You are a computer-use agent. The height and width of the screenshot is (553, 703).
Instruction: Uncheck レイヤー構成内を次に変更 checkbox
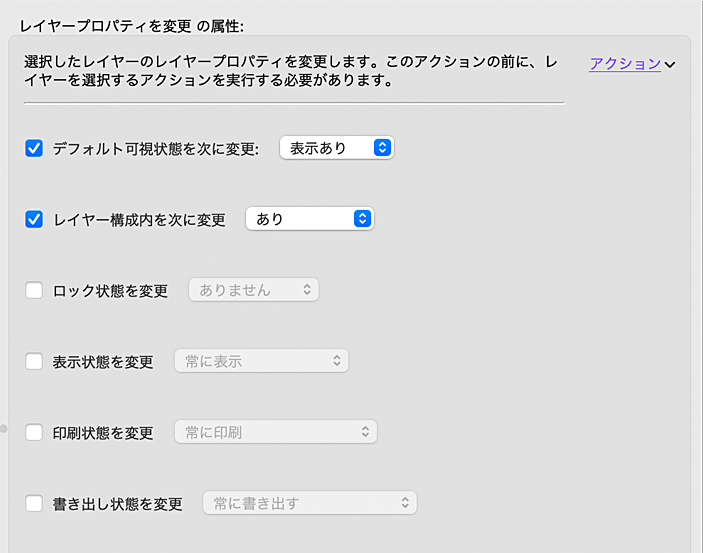(x=34, y=219)
